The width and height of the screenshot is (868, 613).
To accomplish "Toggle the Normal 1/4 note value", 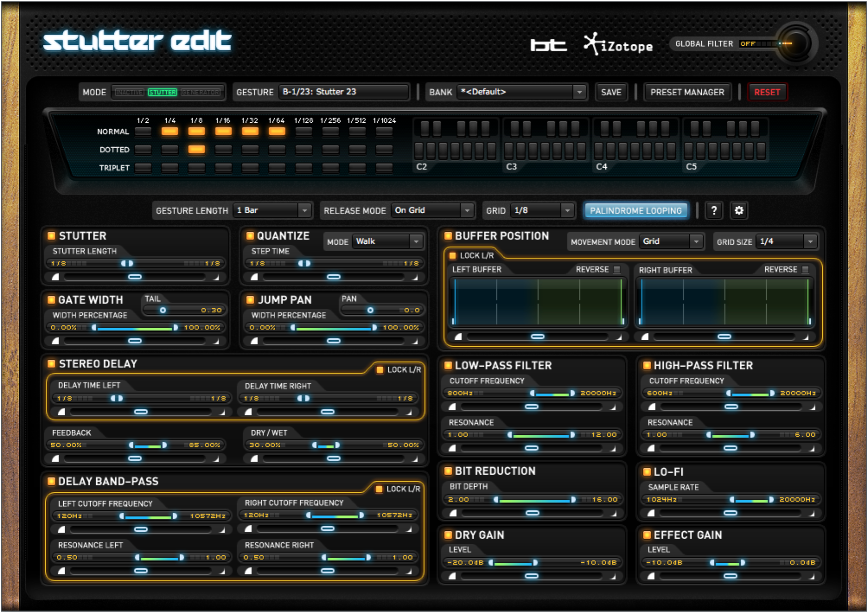I will (x=170, y=132).
